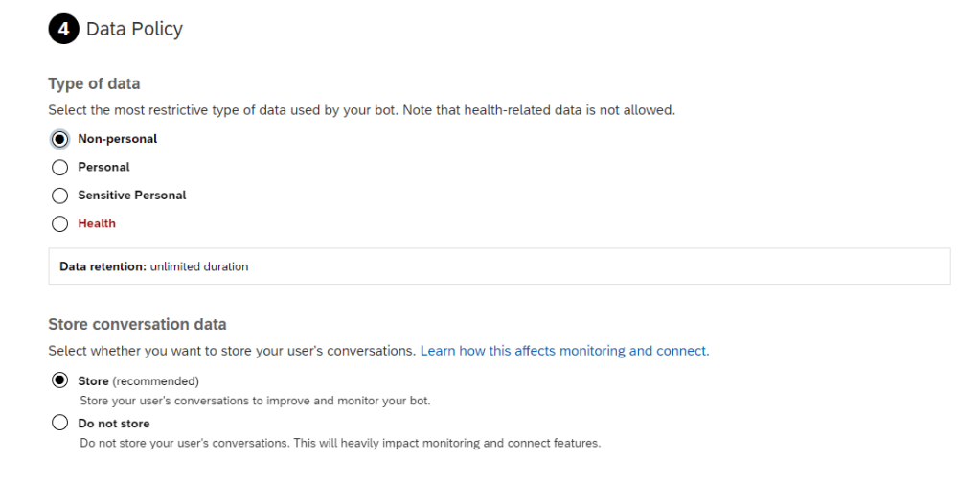This screenshot has width=980, height=484.
Task: Click the 'heavily impact monitoring' description text
Action: (x=340, y=443)
